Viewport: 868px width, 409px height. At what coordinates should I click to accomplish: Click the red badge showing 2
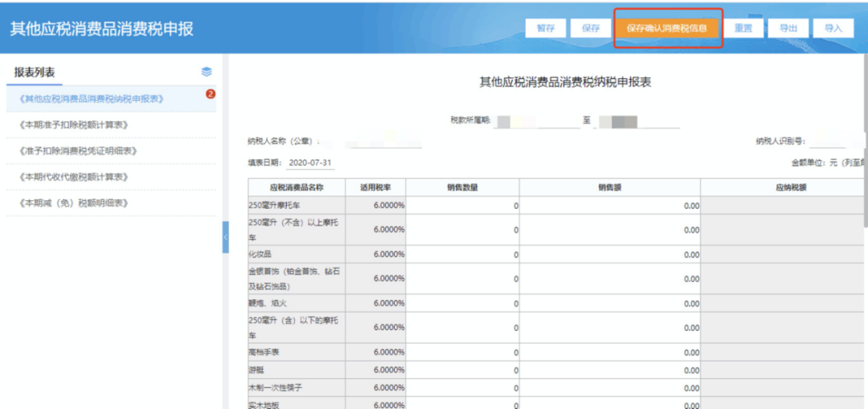click(x=211, y=94)
